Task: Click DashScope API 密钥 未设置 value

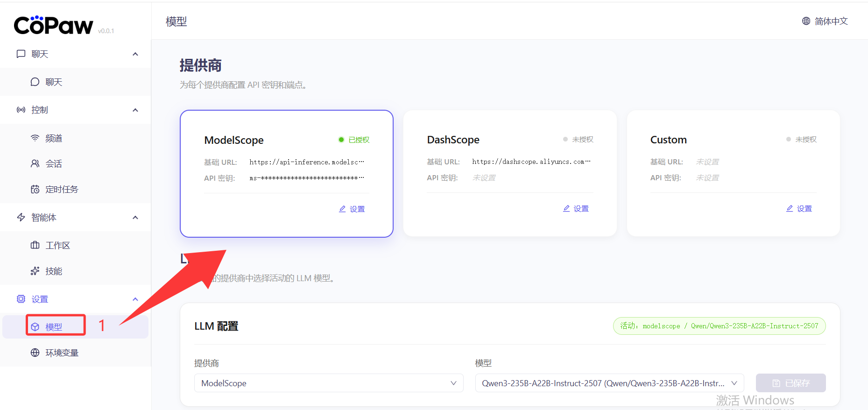Action: point(484,177)
